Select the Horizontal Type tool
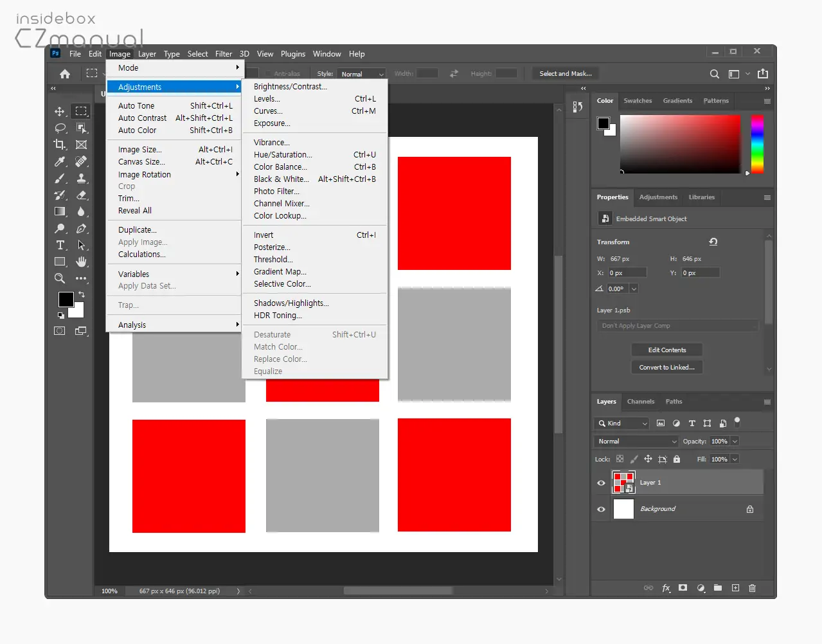 click(x=60, y=245)
